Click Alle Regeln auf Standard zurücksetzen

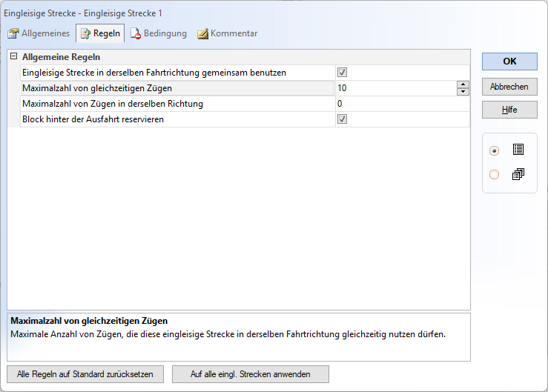[x=85, y=374]
